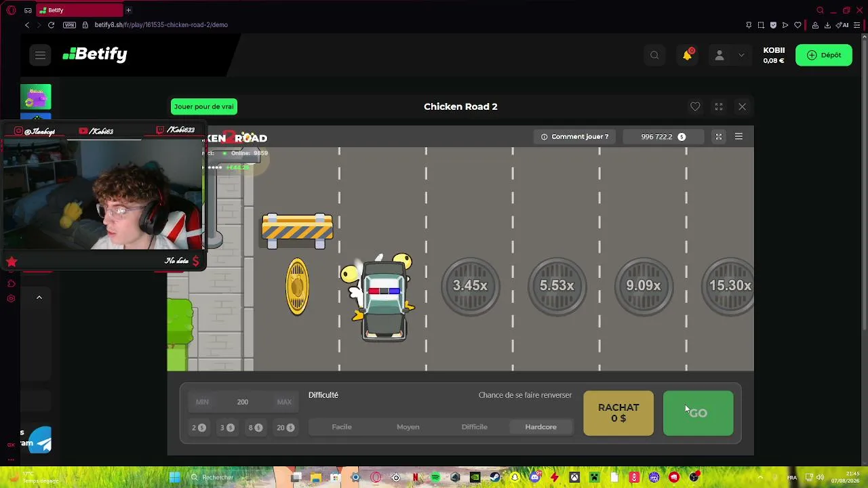Open the site search magnifier

tap(654, 56)
